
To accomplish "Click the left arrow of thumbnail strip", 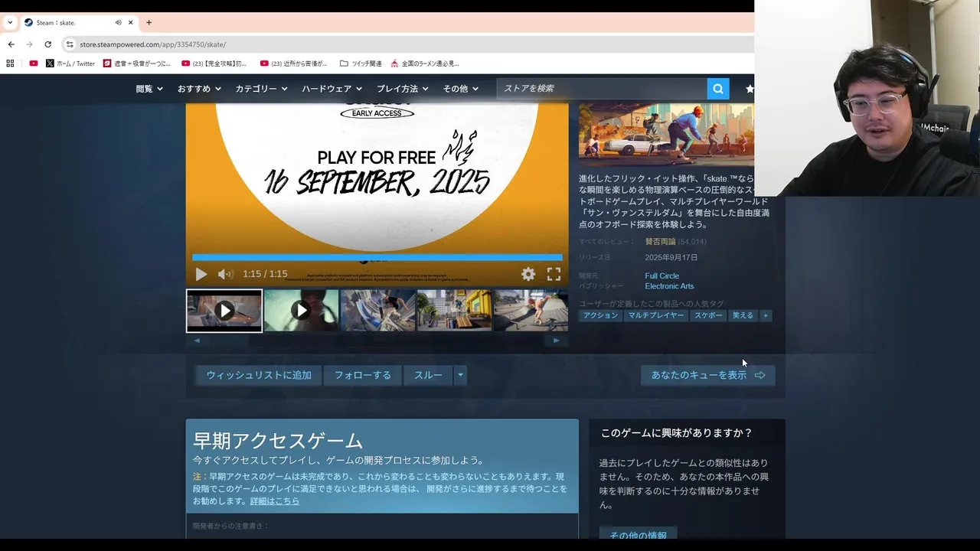I will pos(197,341).
